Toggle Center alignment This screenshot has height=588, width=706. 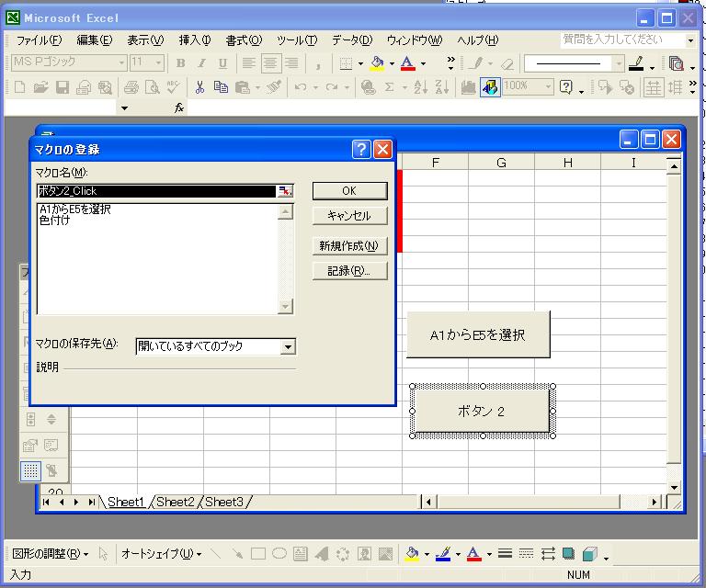[270, 63]
